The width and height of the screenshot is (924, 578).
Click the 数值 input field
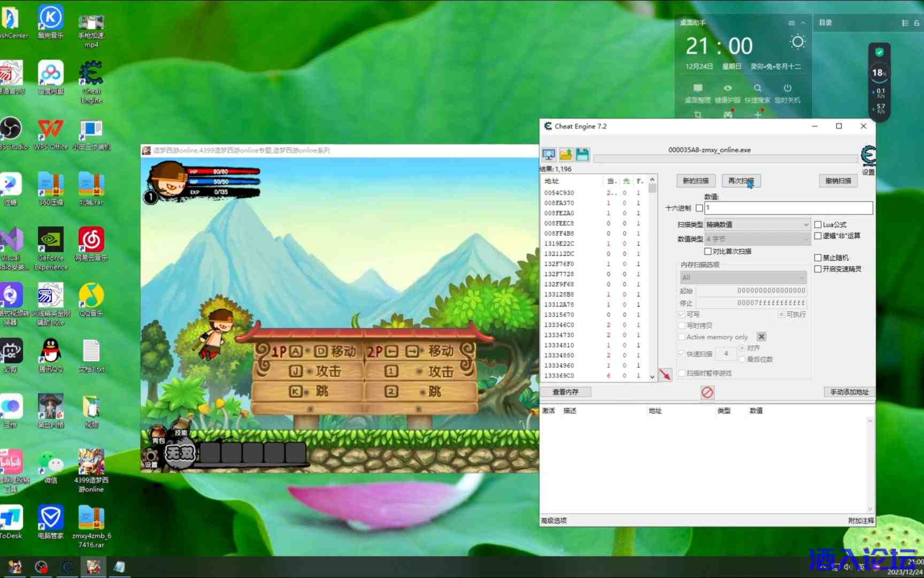pos(788,208)
